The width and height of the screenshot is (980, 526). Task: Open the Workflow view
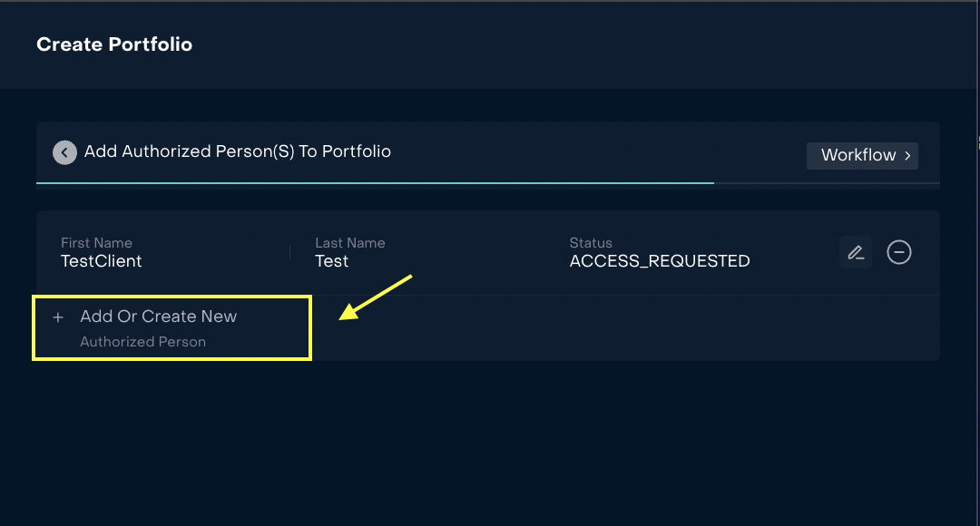pyautogui.click(x=861, y=155)
